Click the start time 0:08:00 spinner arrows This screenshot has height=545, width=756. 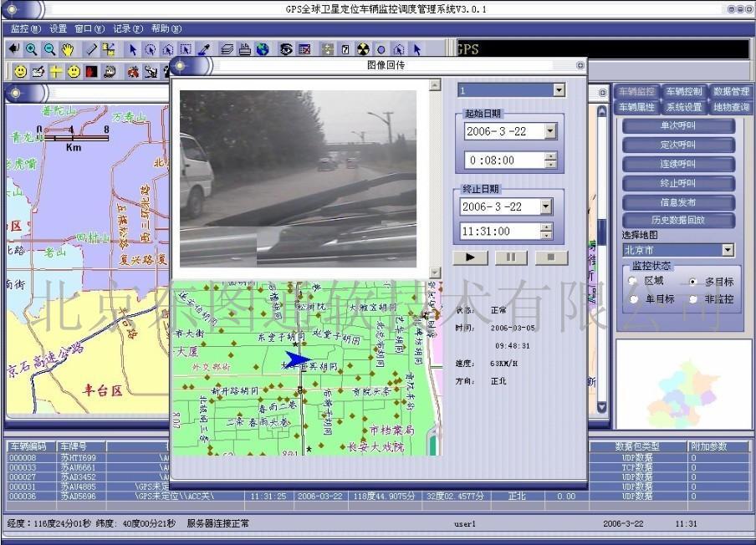pos(550,160)
